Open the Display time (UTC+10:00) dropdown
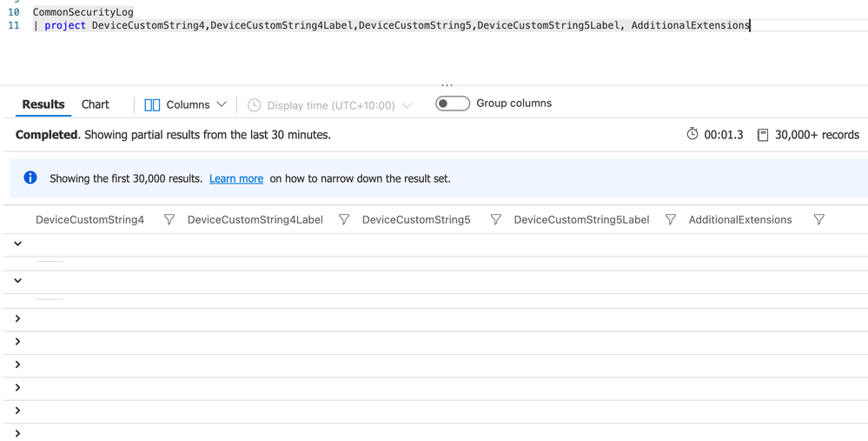868x441 pixels. [x=330, y=105]
